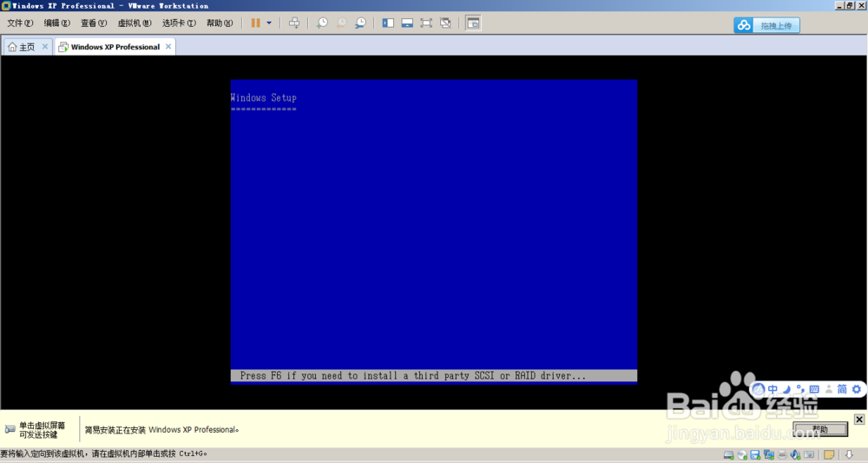Open the 虚拟机 (VM) menu

[x=135, y=23]
